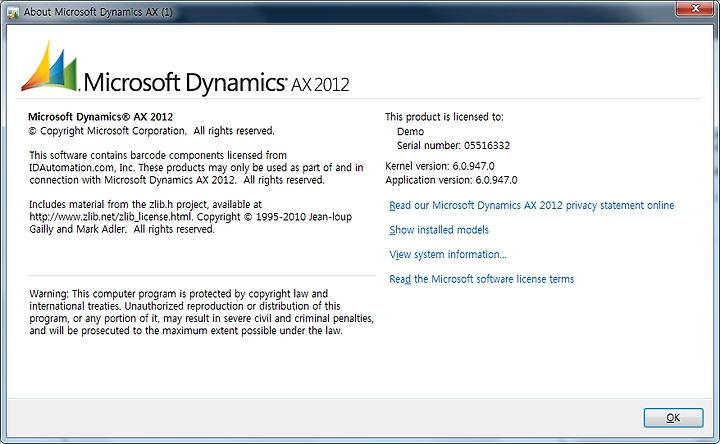Image resolution: width=720 pixels, height=444 pixels.
Task: Click Show installed models link
Action: click(x=439, y=230)
